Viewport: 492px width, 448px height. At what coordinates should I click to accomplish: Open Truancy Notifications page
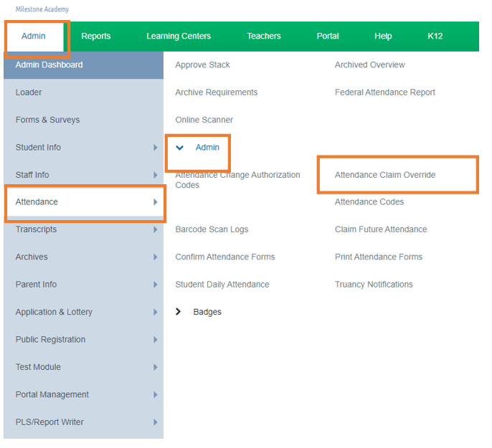coord(374,285)
